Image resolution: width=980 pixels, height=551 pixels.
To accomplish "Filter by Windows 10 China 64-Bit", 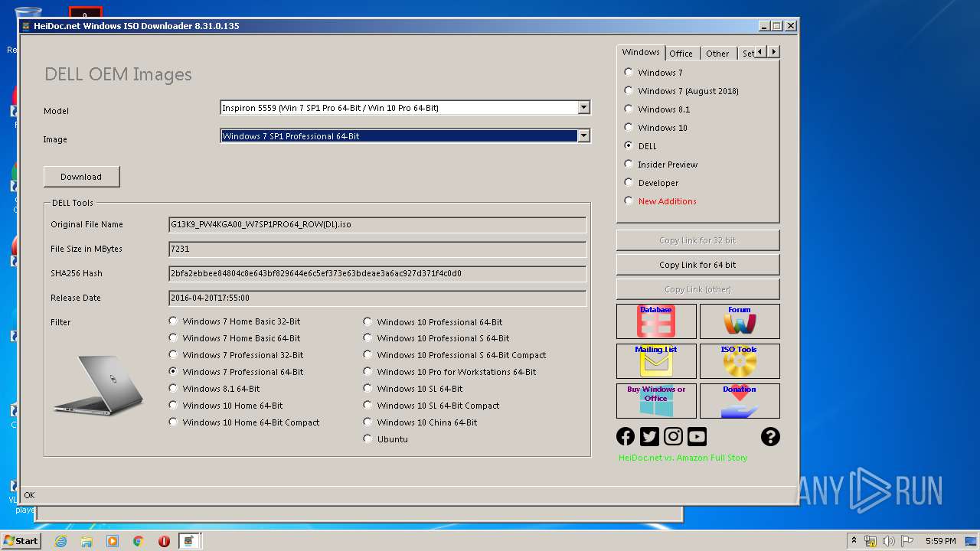I will (420, 422).
